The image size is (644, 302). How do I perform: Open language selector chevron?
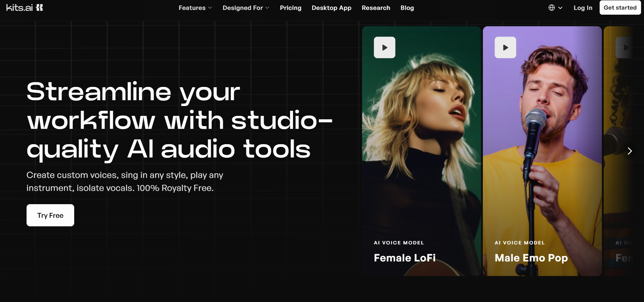point(560,8)
